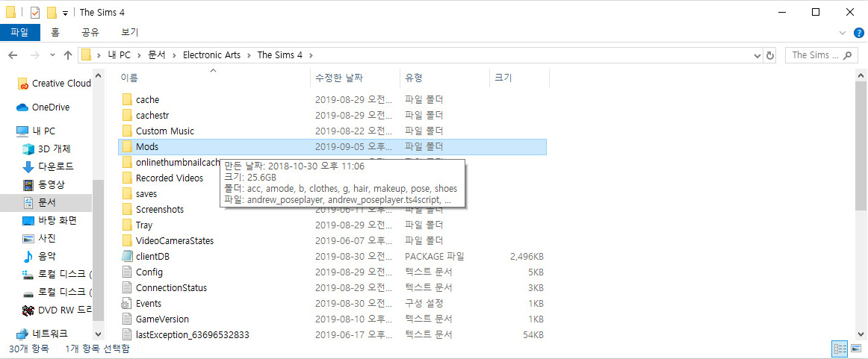
Task: Expand the ribbon using the chevron
Action: (x=843, y=33)
